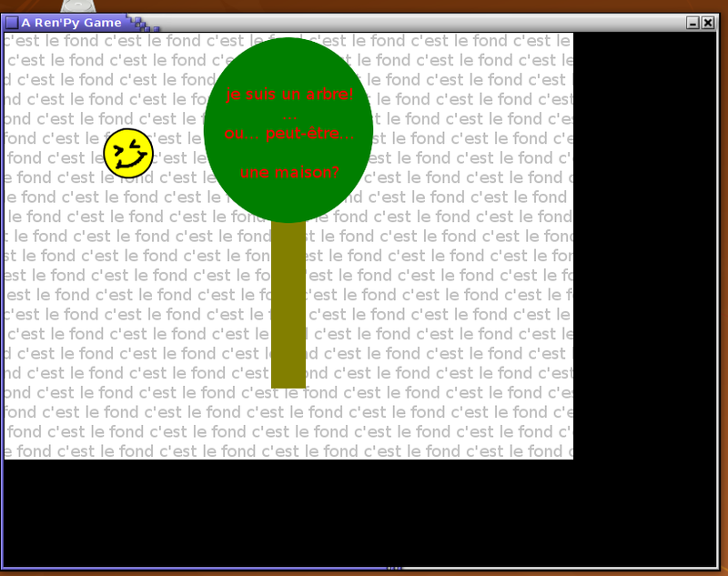Open the window menu icon in title bar
The image size is (728, 576).
click(12, 23)
